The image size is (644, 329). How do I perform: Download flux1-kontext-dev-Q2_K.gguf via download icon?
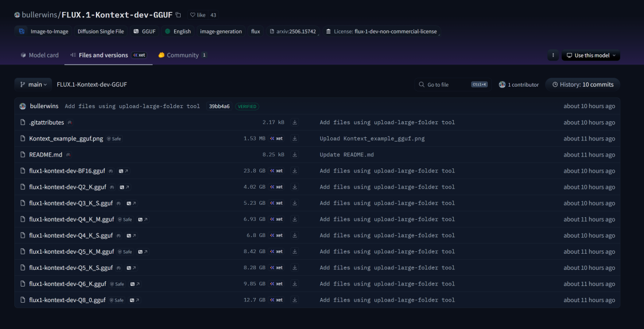pyautogui.click(x=295, y=187)
